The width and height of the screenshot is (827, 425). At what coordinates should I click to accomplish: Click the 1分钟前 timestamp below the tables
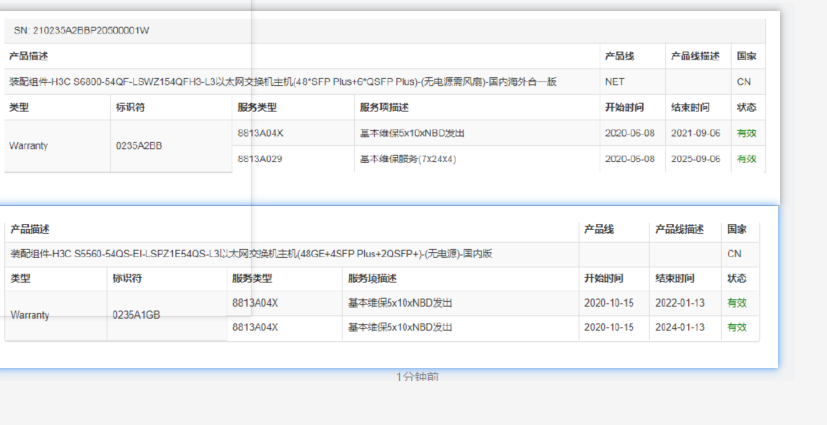click(x=417, y=376)
